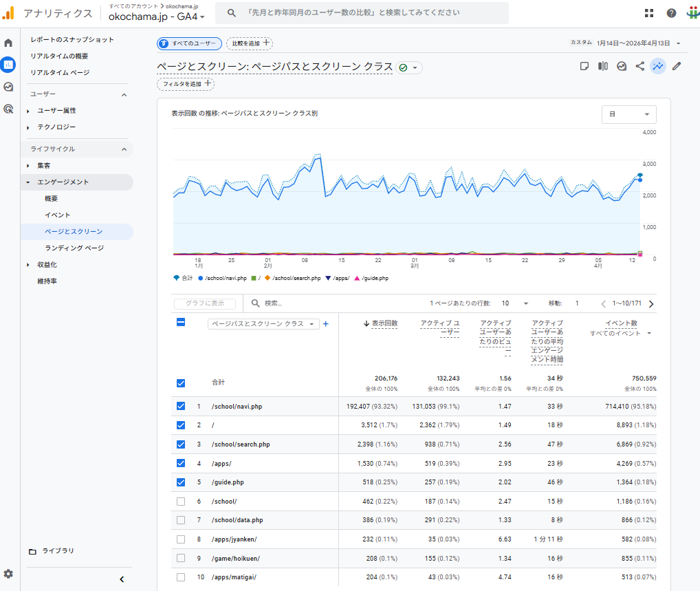This screenshot has height=591, width=700.
Task: Click the フィルタを追加 button
Action: [186, 84]
